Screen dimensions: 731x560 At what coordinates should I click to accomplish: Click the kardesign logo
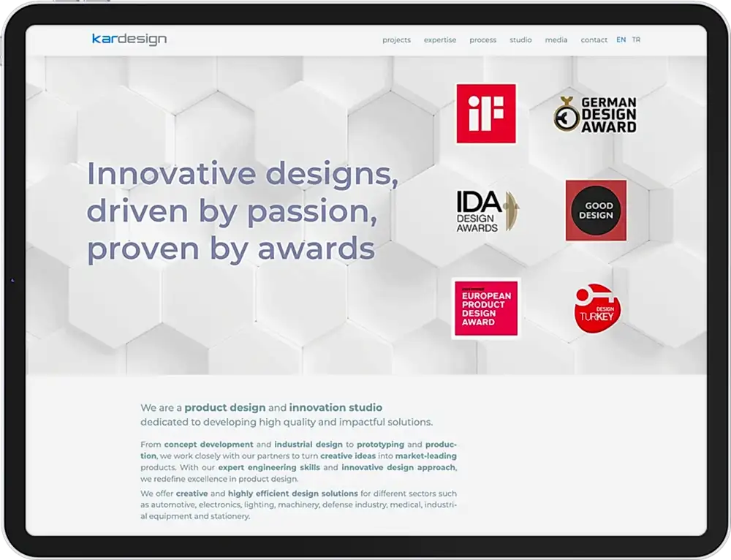click(129, 39)
